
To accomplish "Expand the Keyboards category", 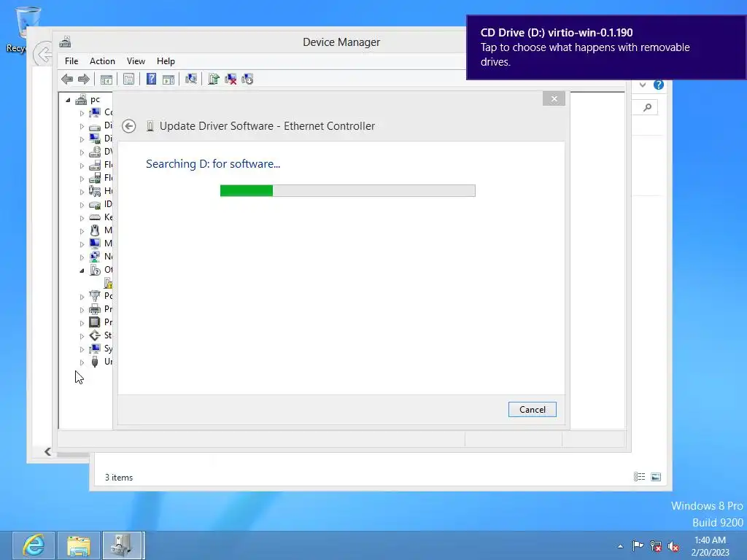I will [x=82, y=218].
